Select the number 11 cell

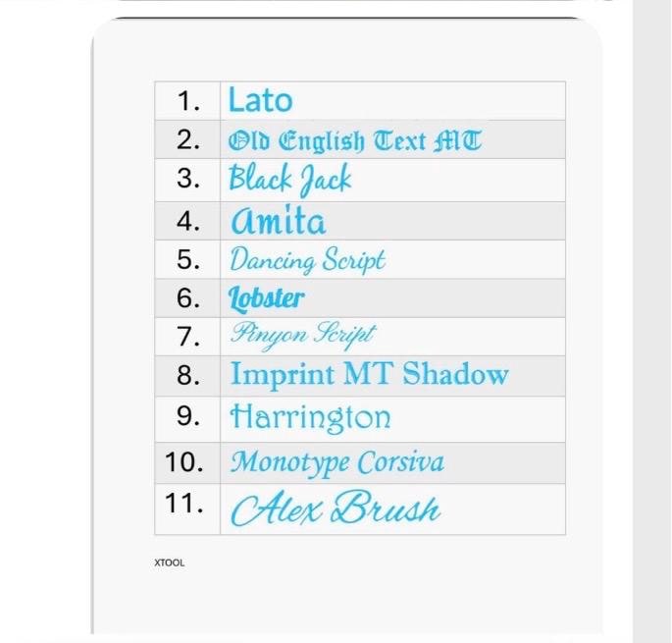tap(186, 504)
